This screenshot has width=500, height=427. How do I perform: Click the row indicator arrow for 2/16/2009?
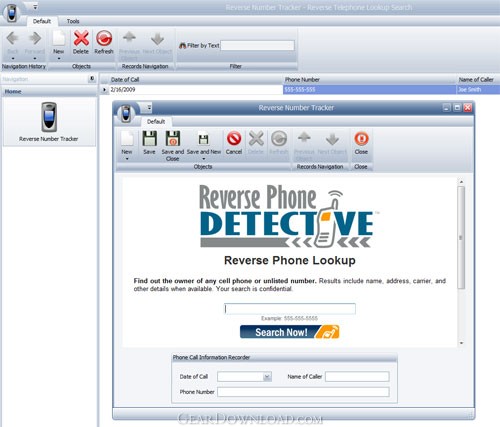coord(104,90)
